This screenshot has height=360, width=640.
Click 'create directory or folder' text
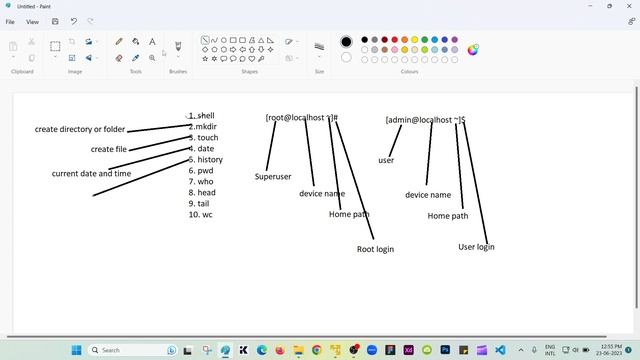coord(80,129)
